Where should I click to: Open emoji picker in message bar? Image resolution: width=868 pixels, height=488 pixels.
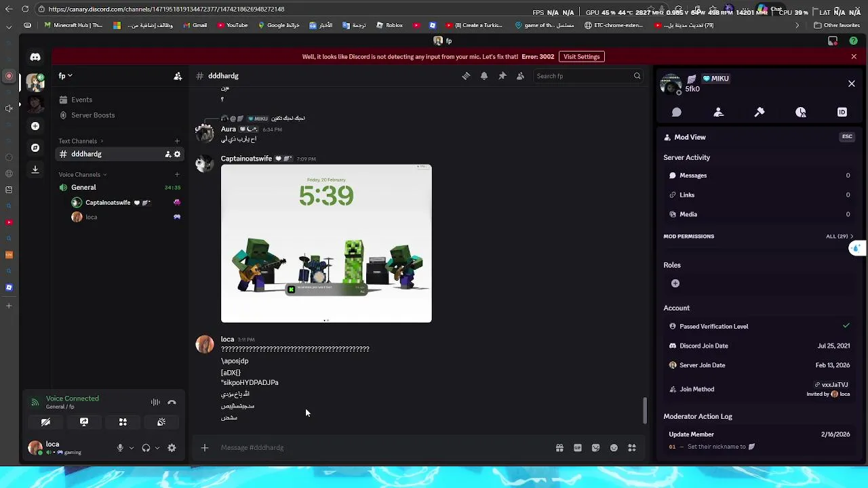click(x=614, y=448)
